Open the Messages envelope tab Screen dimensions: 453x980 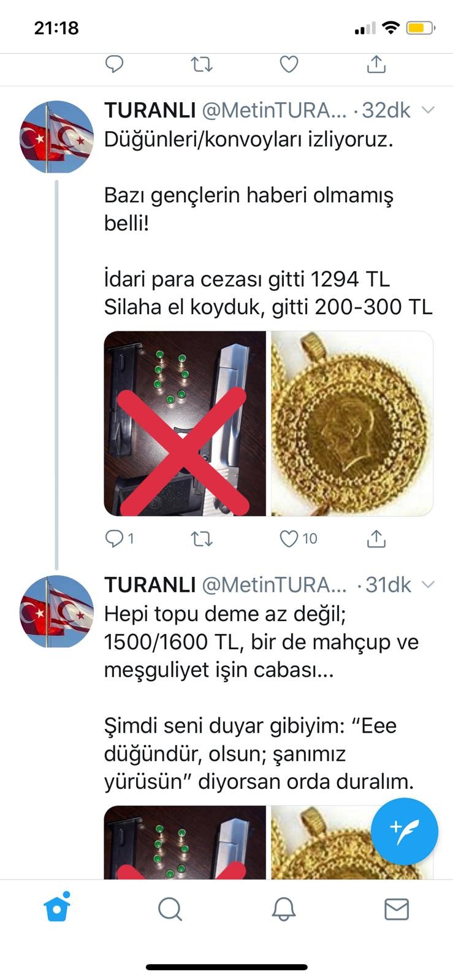click(397, 910)
